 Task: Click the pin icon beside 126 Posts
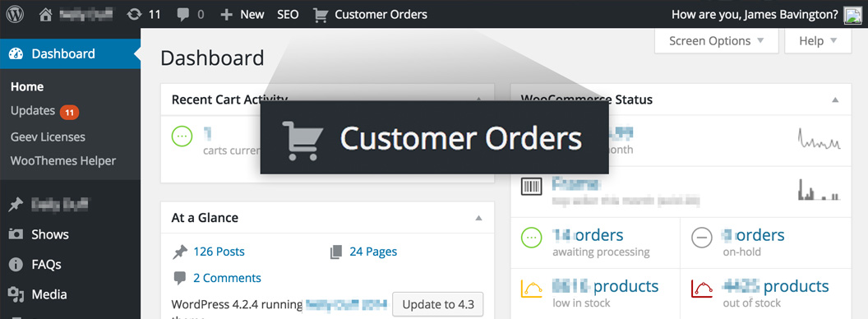point(180,252)
